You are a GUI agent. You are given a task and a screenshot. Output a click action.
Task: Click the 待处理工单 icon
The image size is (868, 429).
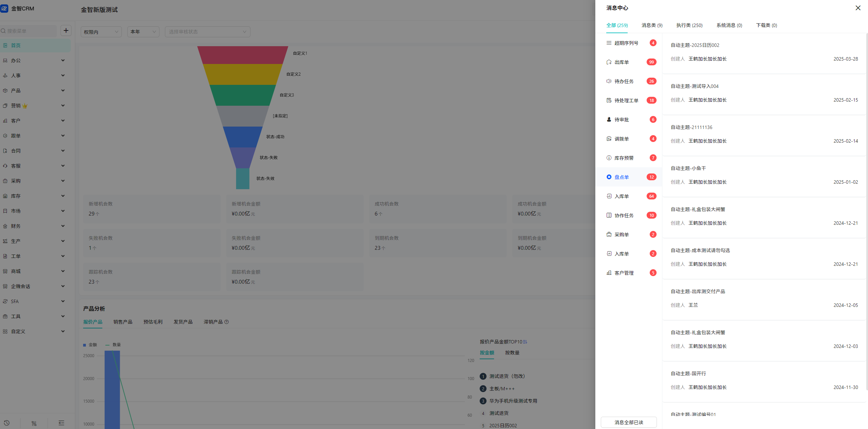[x=609, y=100]
